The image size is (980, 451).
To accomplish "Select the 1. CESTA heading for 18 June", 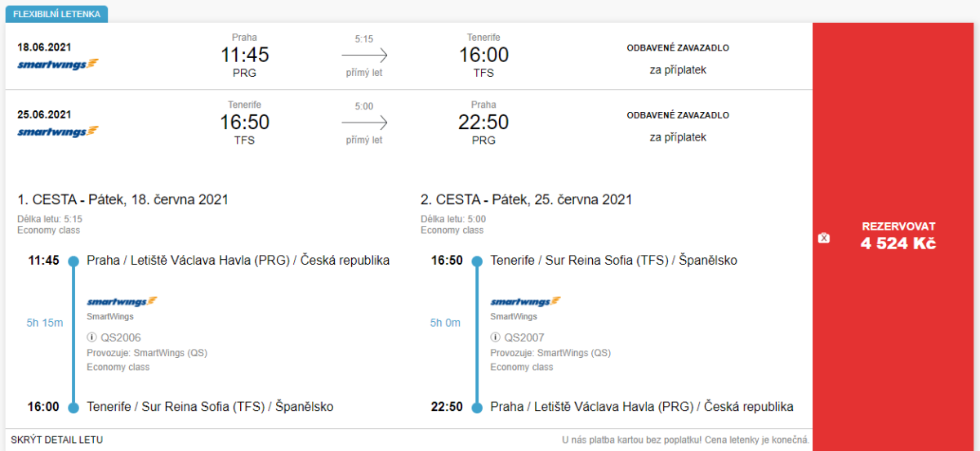I will tap(122, 199).
